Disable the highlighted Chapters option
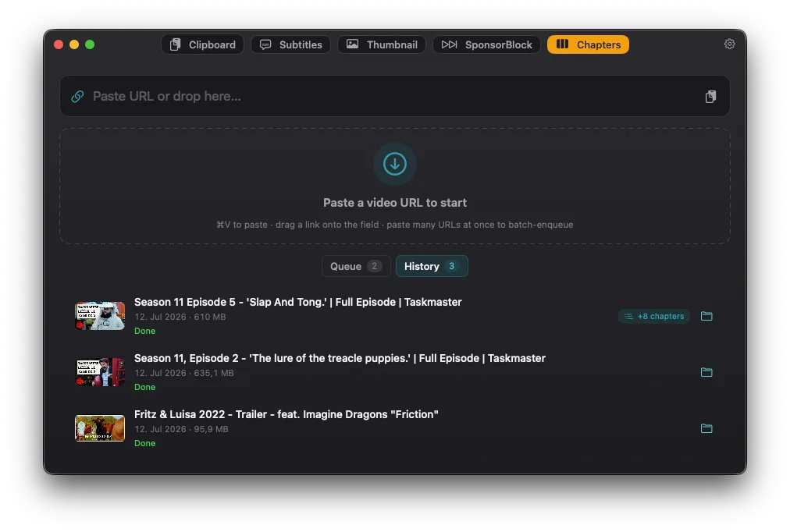Viewport: 790px width, 532px height. (x=588, y=44)
